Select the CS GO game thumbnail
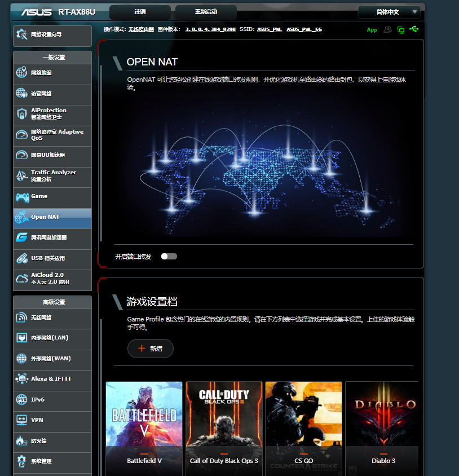The width and height of the screenshot is (459, 476). click(x=303, y=429)
